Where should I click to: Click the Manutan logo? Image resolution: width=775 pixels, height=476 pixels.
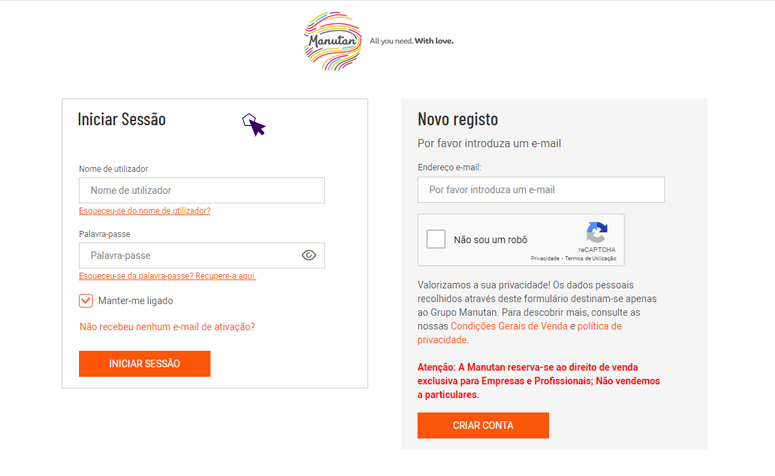coord(332,41)
